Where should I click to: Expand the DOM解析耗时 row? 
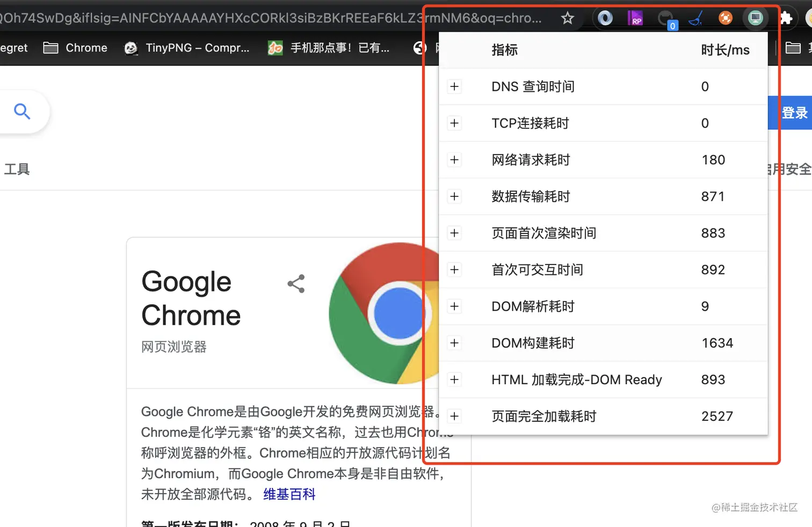454,306
